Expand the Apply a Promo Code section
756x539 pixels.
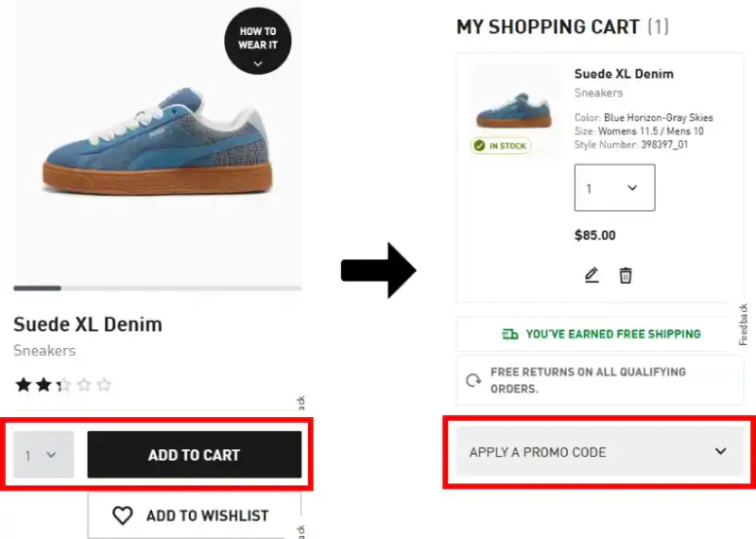(x=600, y=451)
